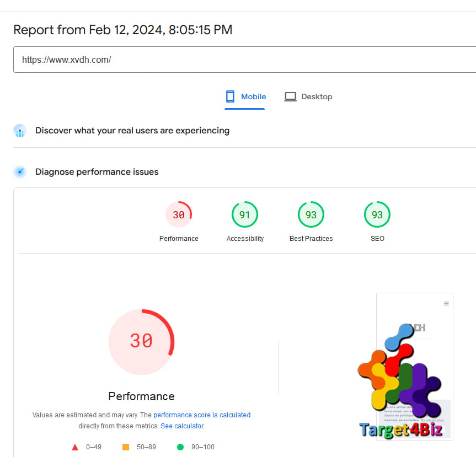
Task: Click the large Performance 30 gauge
Action: (x=141, y=342)
